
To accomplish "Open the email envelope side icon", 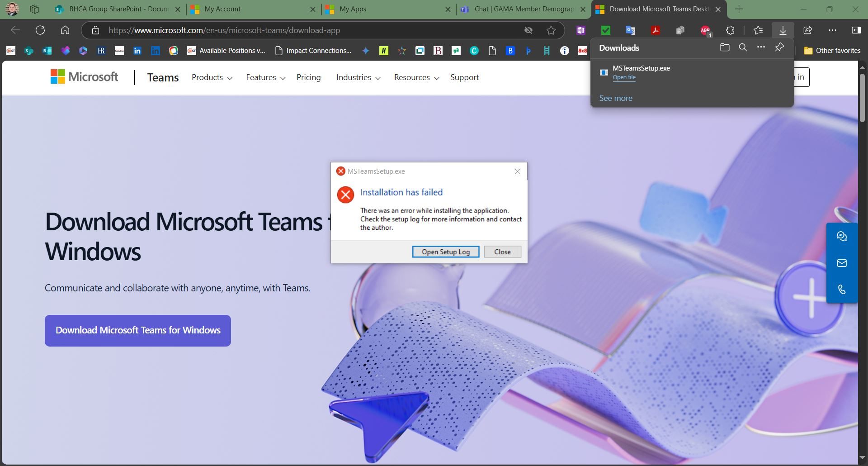I will 842,263.
